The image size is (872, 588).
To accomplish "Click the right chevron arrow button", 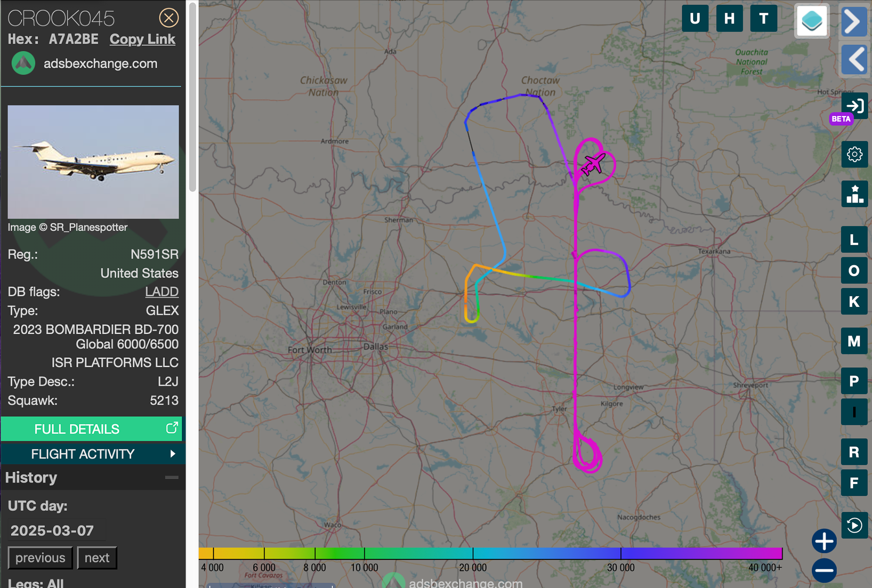I will (x=854, y=21).
